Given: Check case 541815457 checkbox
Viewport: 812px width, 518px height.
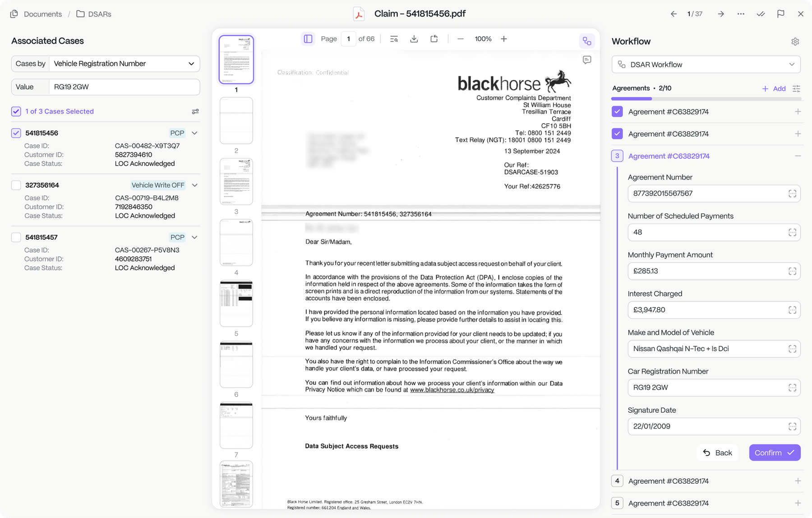Looking at the screenshot, I should coord(16,237).
